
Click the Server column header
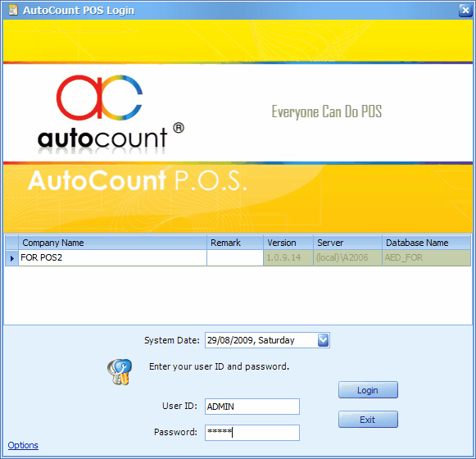tap(347, 243)
